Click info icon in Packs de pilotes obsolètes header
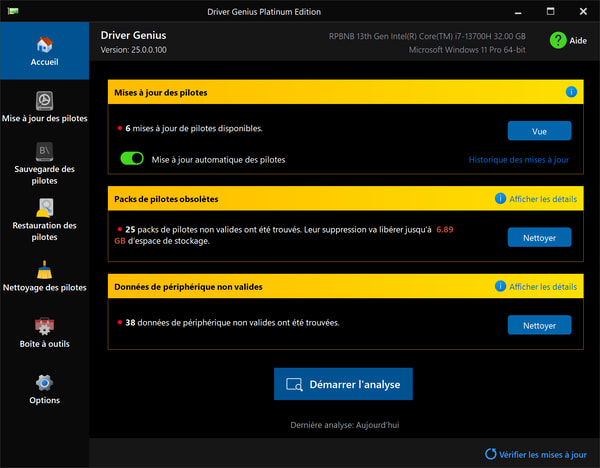600x468 pixels. (x=500, y=198)
